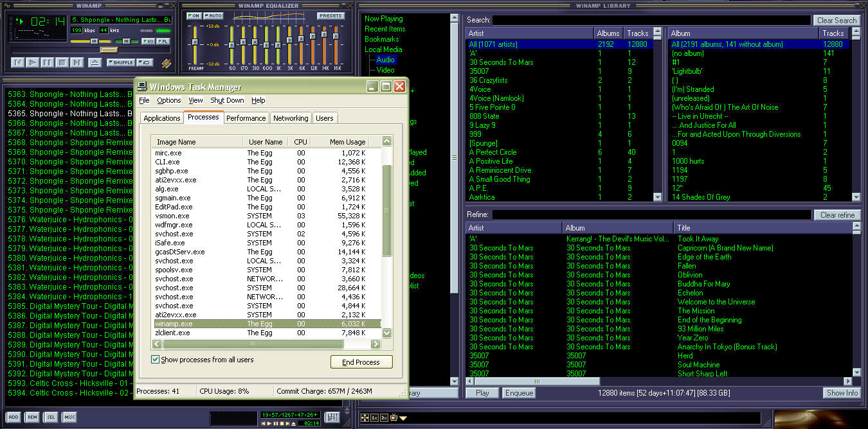The height and width of the screenshot is (429, 868).
Task: Open the SEL menu in playlist editor
Action: pos(51,417)
